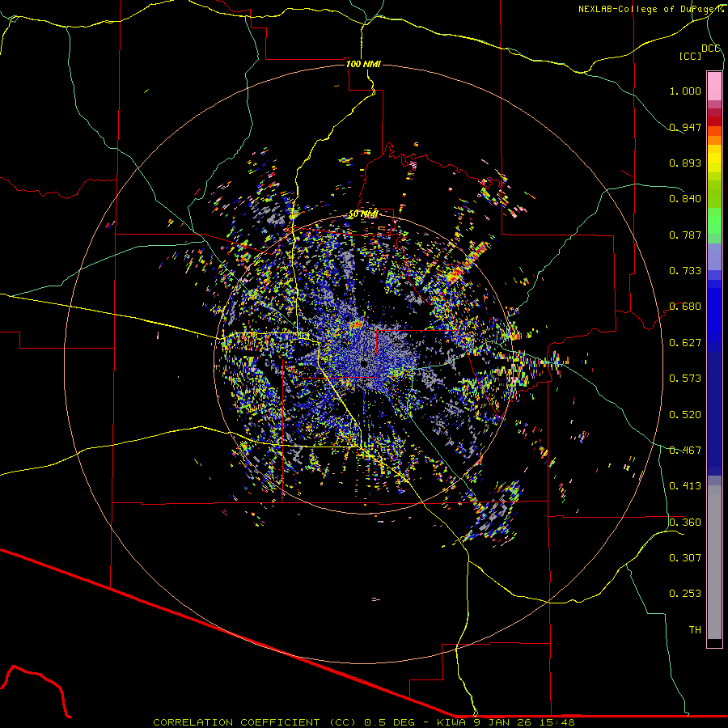Screen dimensions: 728x728
Task: Select the 0.947 scale label
Action: 685,127
